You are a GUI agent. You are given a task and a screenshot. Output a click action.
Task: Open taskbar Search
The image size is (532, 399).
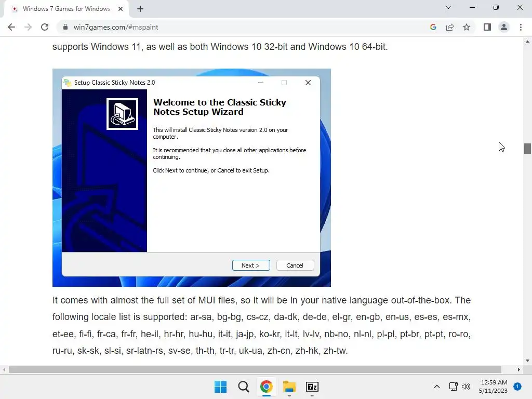[x=243, y=387]
